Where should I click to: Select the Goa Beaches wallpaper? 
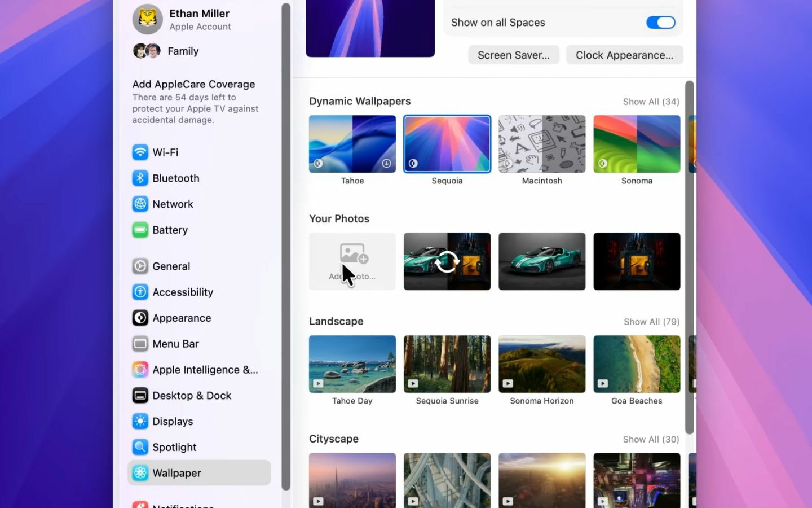pos(637,364)
